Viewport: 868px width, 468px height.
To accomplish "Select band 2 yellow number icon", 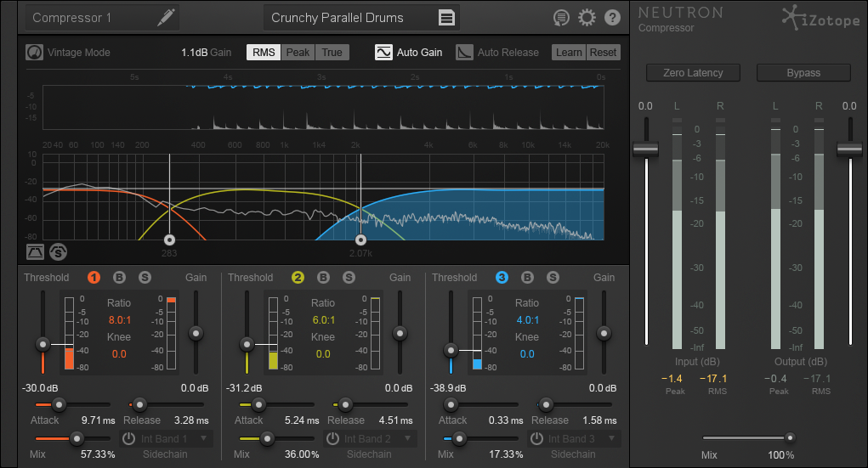I will pyautogui.click(x=298, y=277).
